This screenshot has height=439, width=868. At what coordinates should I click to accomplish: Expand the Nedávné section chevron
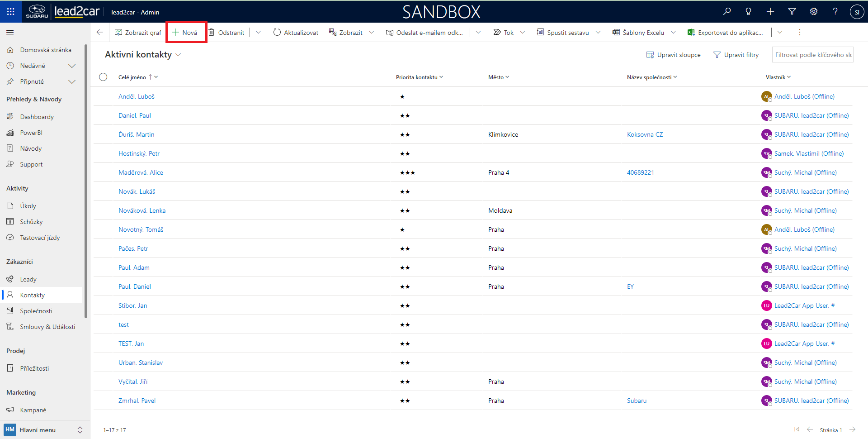point(72,66)
